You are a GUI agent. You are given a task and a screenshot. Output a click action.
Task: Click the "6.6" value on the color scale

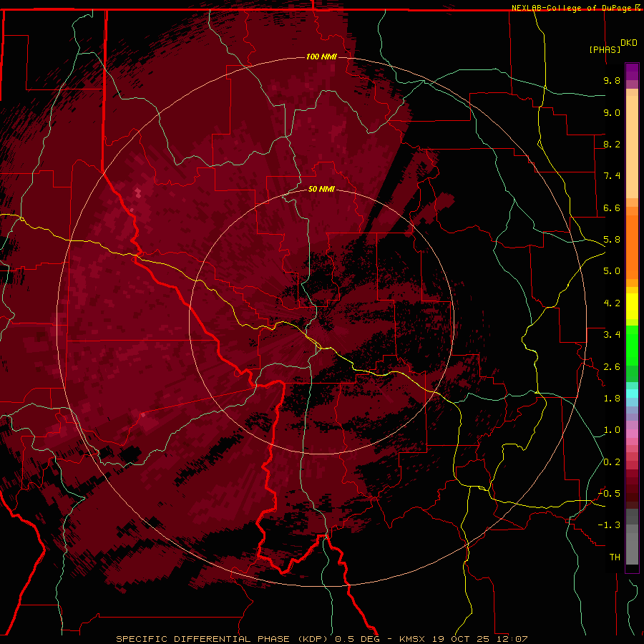[x=612, y=208]
